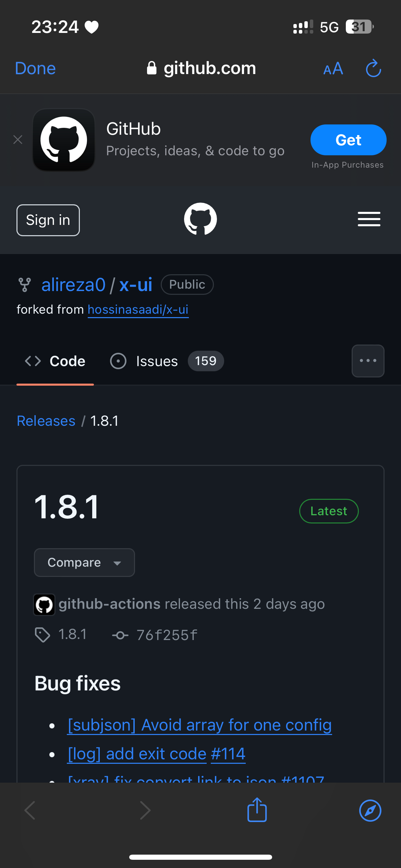Image resolution: width=401 pixels, height=868 pixels.
Task: Adjust text size with the AA control
Action: 332,68
